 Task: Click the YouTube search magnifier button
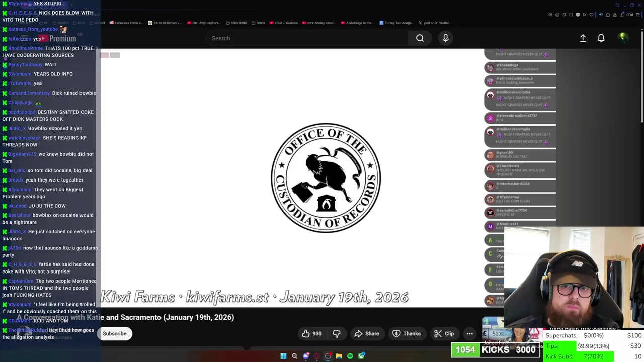420,38
